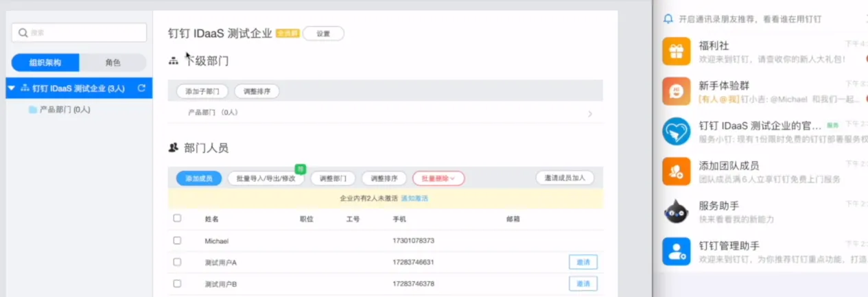Click the 手机 column header

point(399,219)
